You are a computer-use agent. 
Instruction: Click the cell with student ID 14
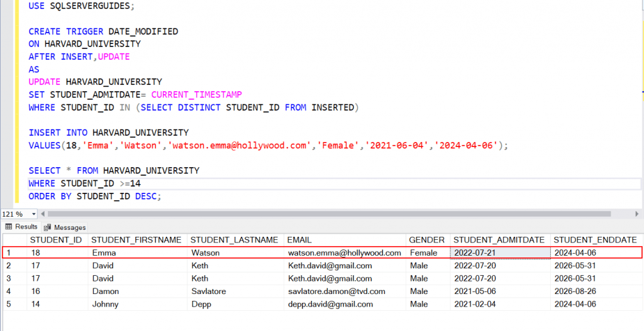coord(57,305)
